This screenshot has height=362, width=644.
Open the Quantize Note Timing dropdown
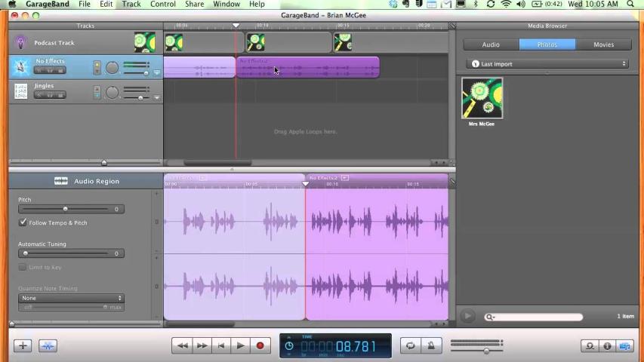point(71,298)
